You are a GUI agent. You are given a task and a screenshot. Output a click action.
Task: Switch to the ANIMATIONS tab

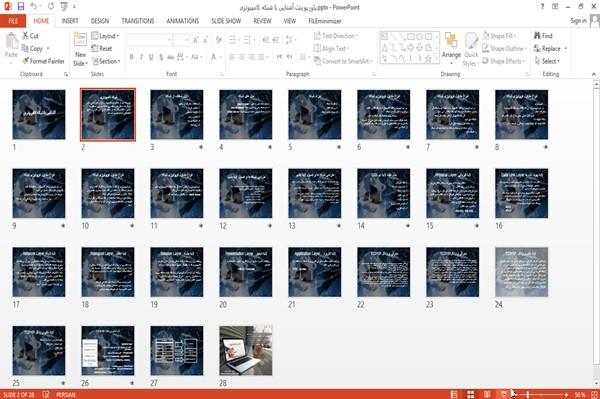pos(183,21)
